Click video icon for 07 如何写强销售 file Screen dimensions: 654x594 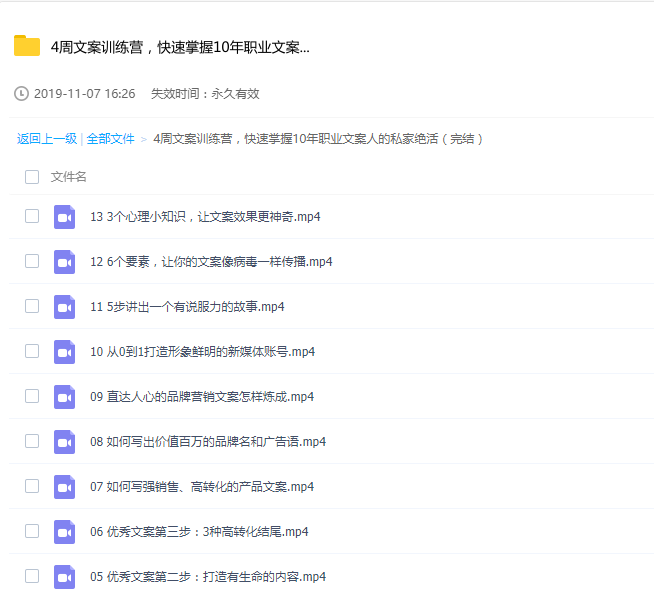tap(64, 487)
